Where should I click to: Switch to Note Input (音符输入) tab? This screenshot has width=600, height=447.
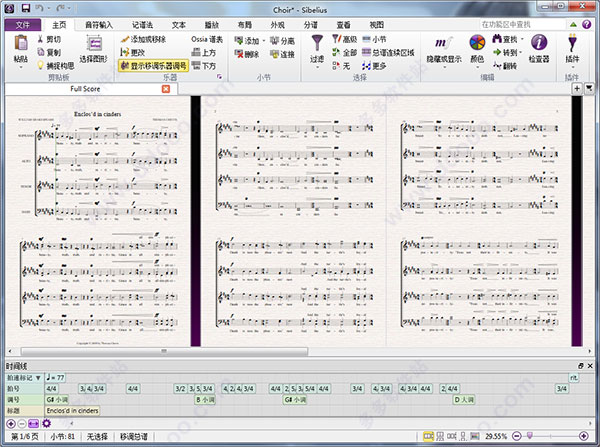[99, 25]
